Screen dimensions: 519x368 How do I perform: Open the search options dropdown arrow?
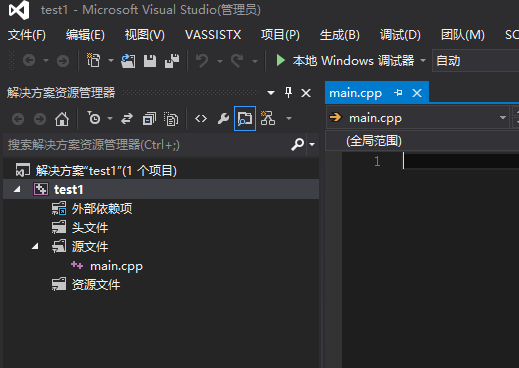(x=312, y=145)
